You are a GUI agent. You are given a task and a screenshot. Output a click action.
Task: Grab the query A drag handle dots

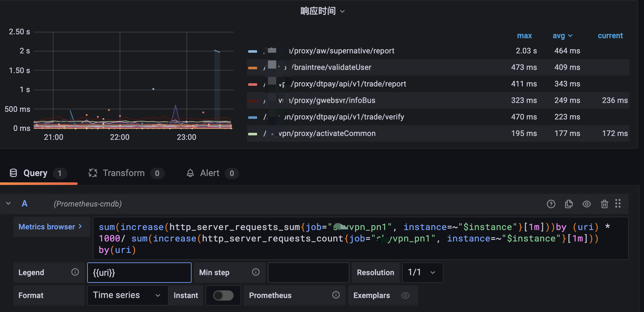click(618, 203)
